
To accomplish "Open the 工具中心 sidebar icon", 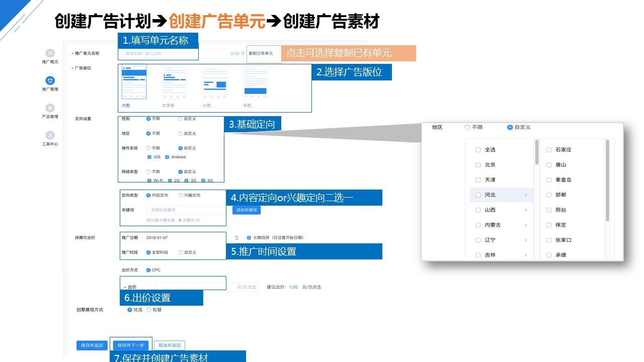I will [x=50, y=135].
